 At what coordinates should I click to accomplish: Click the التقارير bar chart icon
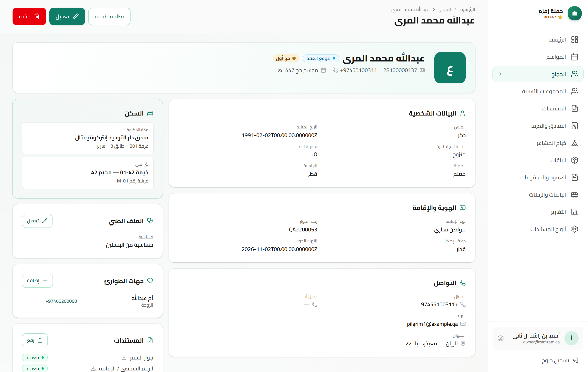pyautogui.click(x=574, y=212)
